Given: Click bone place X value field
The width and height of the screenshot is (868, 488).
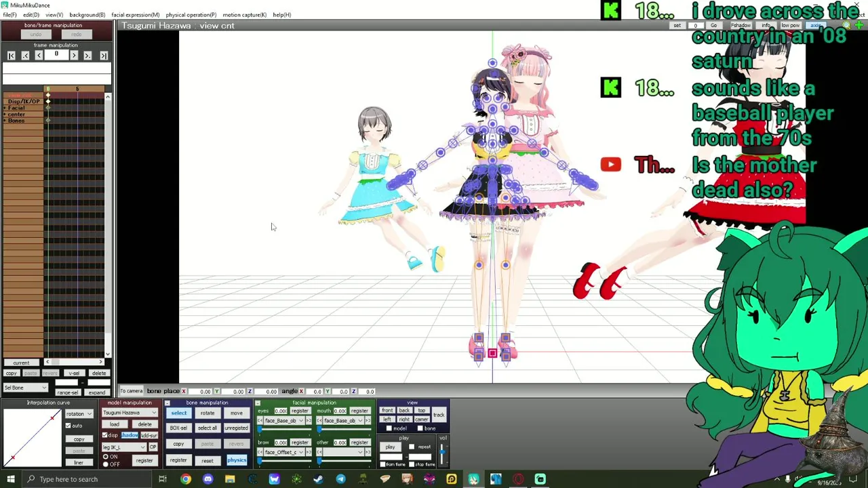Looking at the screenshot, I should [201, 392].
